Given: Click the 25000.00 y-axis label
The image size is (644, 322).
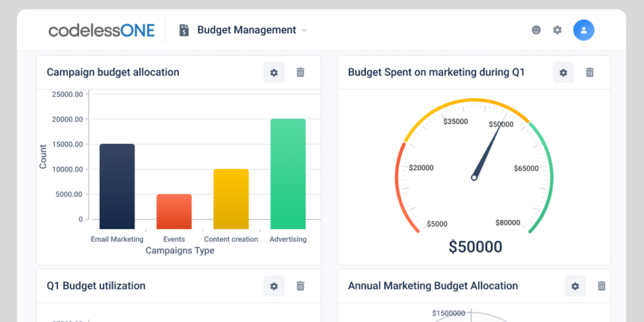Looking at the screenshot, I should [x=66, y=94].
